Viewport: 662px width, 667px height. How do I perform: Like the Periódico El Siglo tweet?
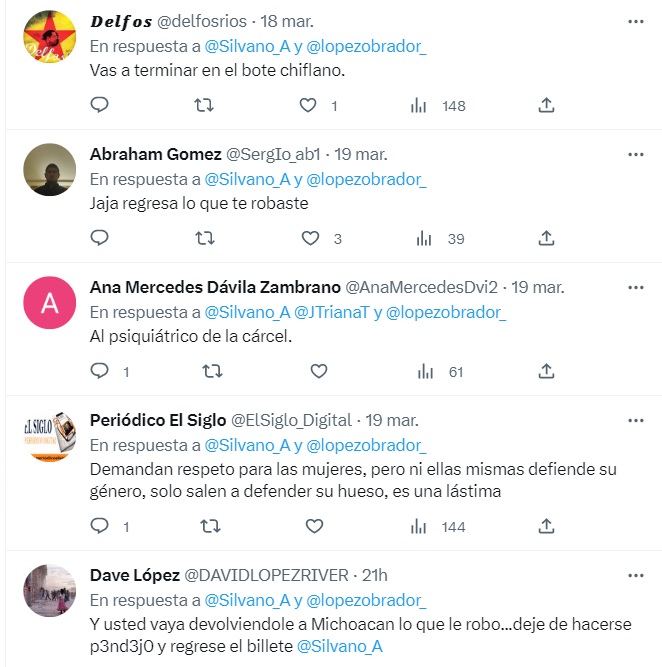coord(319,526)
